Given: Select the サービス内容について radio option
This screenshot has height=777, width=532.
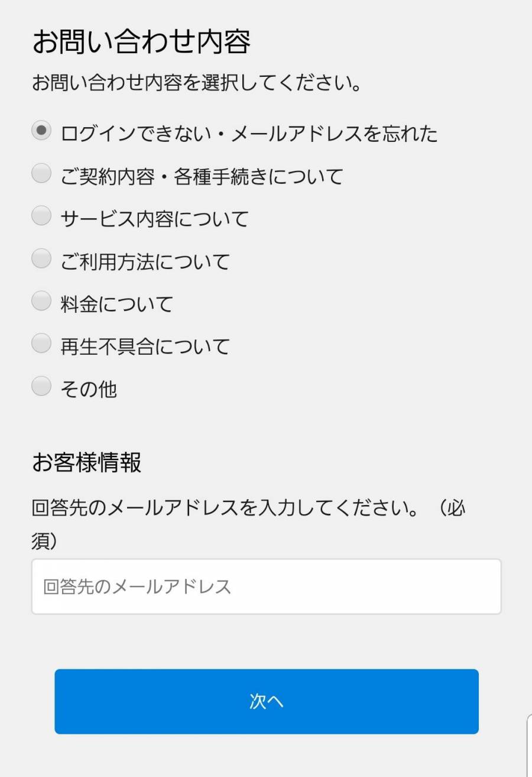Looking at the screenshot, I should 41,216.
